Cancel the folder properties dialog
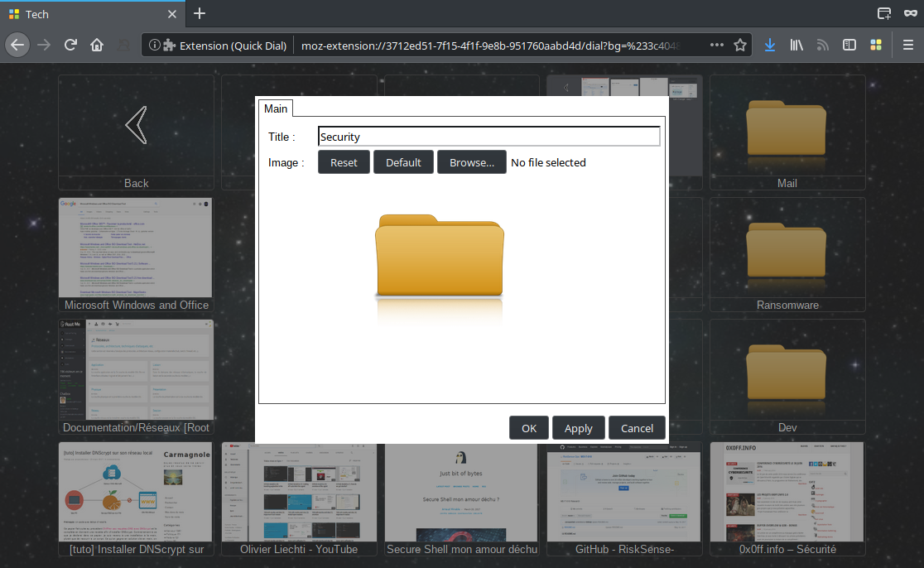Image resolution: width=924 pixels, height=568 pixels. click(x=637, y=428)
